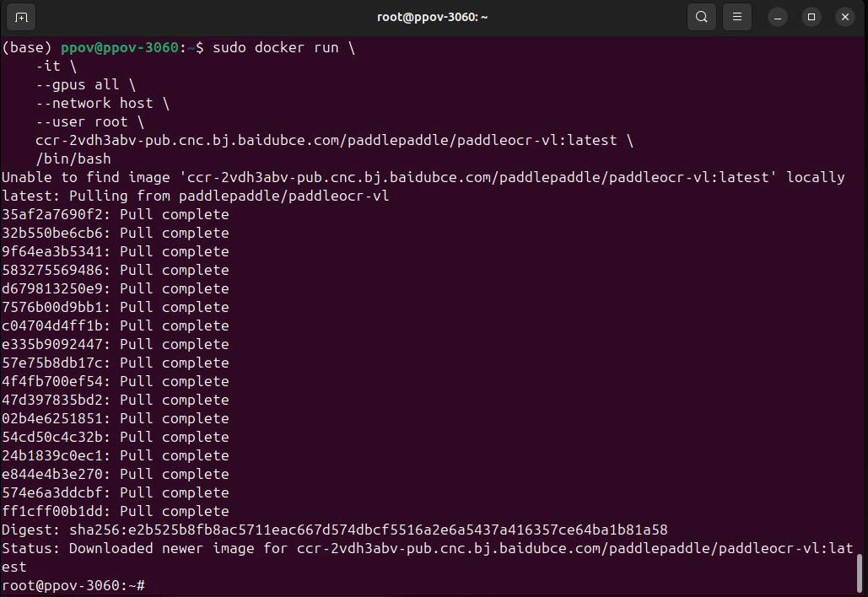The height and width of the screenshot is (597, 868).
Task: Click the plus symbol inside the tab icon
Action: (20, 16)
